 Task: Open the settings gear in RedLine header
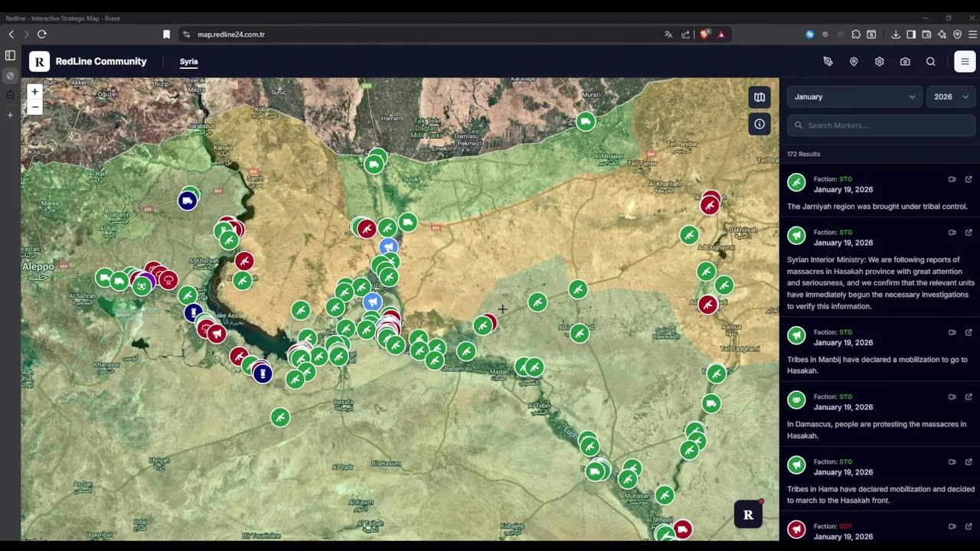point(879,61)
